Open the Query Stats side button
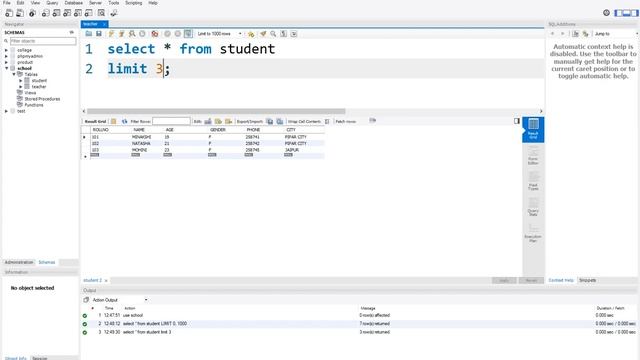Screen dimensions: 640x360 coord(533,207)
